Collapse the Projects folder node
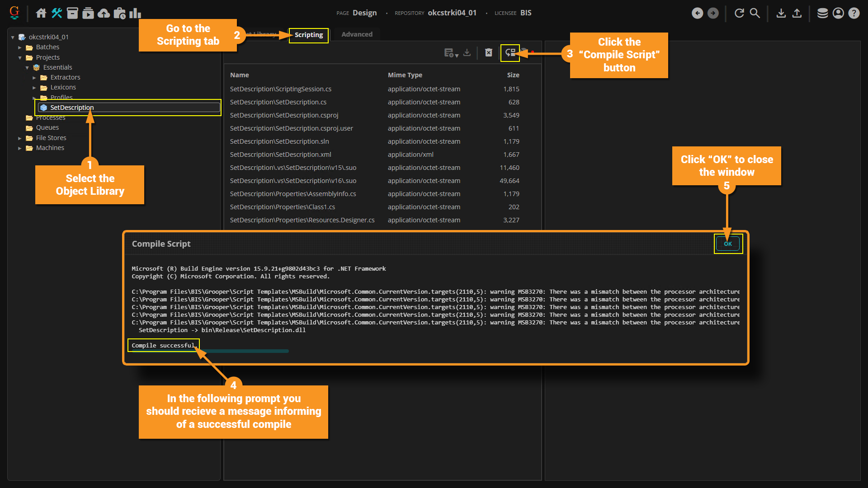This screenshot has height=488, width=868. [20, 58]
